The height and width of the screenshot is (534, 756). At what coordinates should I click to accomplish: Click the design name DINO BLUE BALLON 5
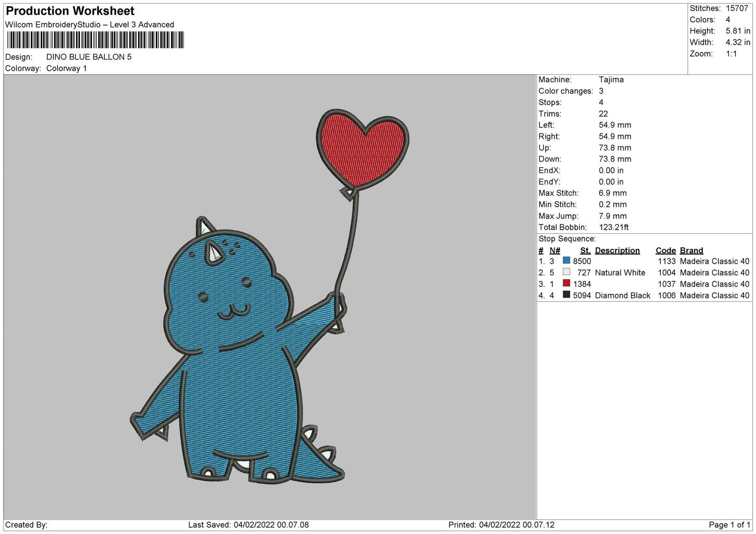pos(89,57)
